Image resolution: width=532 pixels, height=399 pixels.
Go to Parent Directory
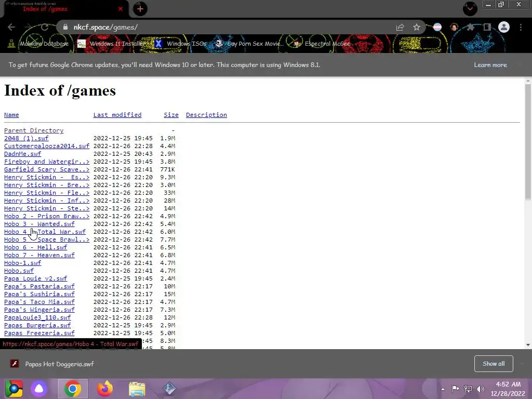(34, 130)
